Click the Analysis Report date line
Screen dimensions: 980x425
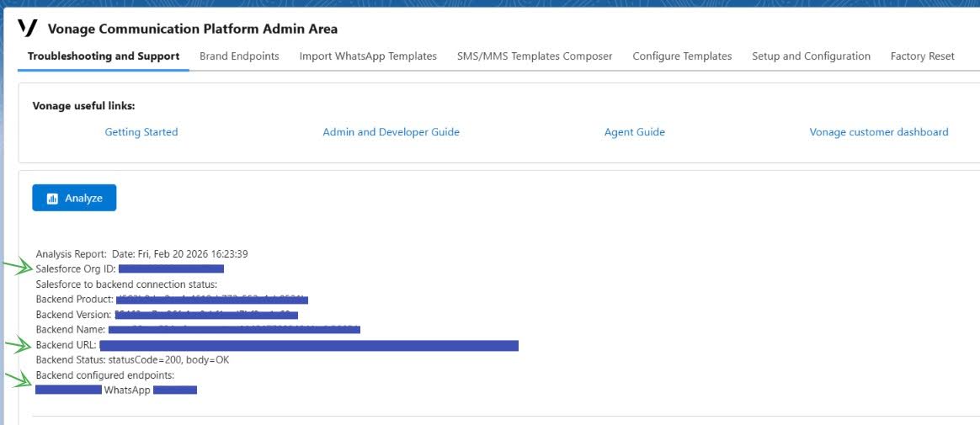142,254
